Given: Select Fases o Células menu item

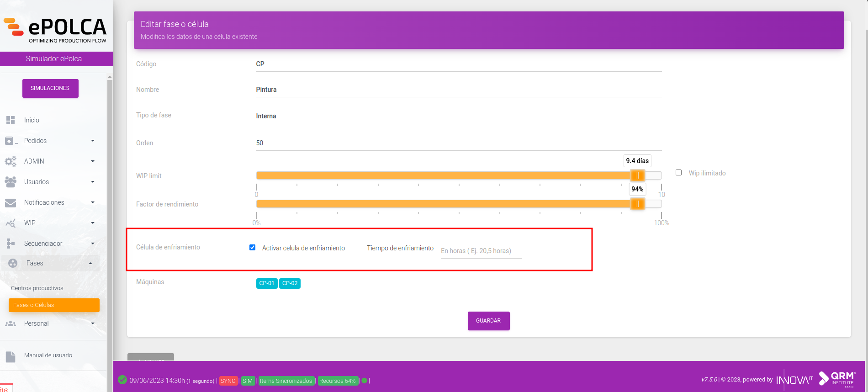Looking at the screenshot, I should coord(54,305).
